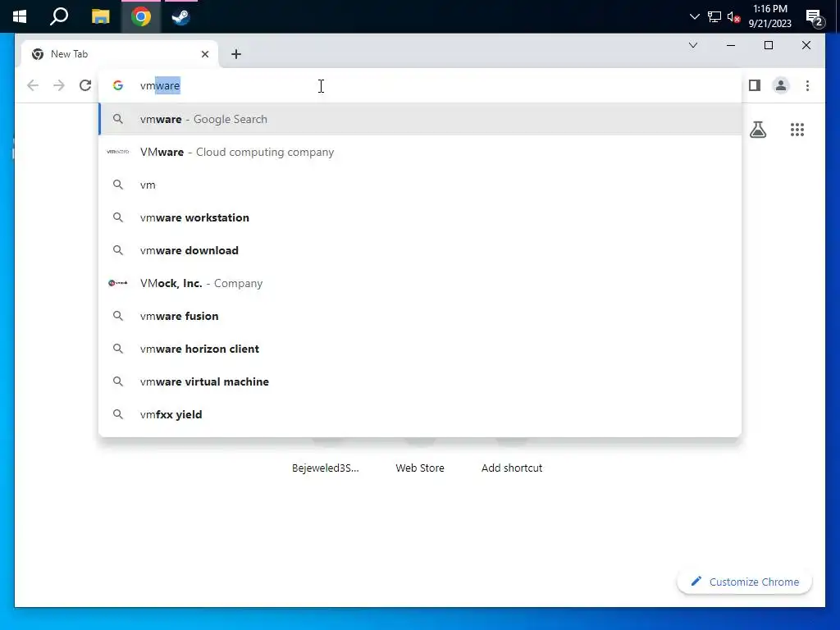The height and width of the screenshot is (630, 840).
Task: Select the New Tab browser tab
Action: [120, 54]
